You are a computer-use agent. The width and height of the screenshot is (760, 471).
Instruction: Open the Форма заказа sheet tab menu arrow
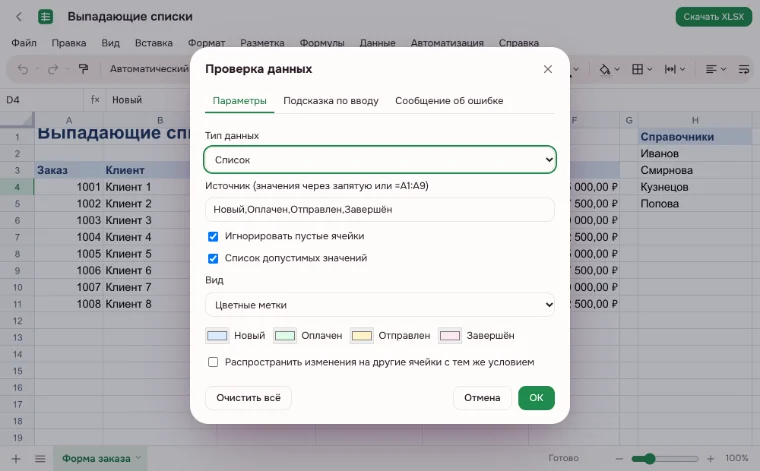[x=138, y=457]
